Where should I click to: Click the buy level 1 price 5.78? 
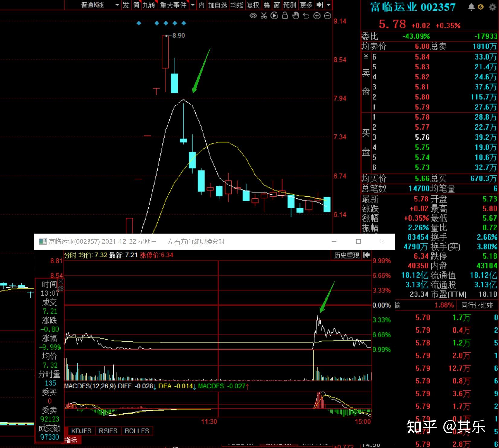pyautogui.click(x=422, y=117)
